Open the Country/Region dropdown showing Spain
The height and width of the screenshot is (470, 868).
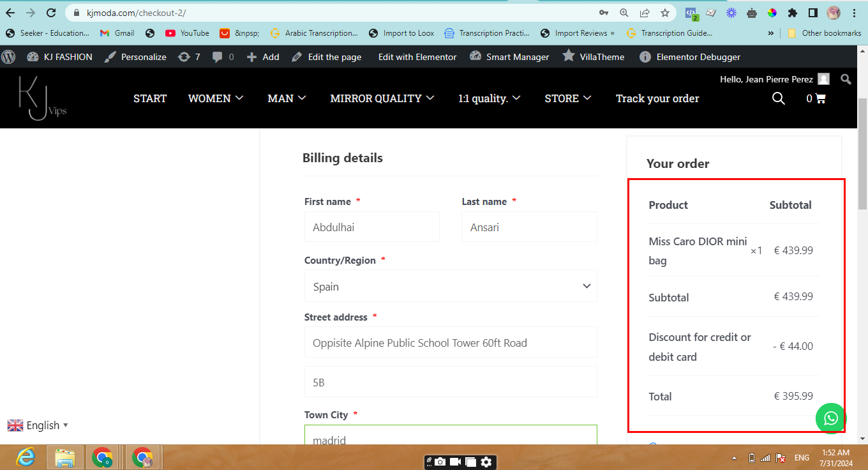(451, 286)
